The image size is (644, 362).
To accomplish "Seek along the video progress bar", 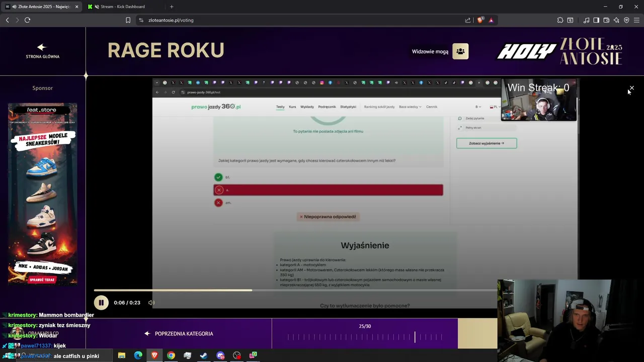I will click(x=295, y=290).
